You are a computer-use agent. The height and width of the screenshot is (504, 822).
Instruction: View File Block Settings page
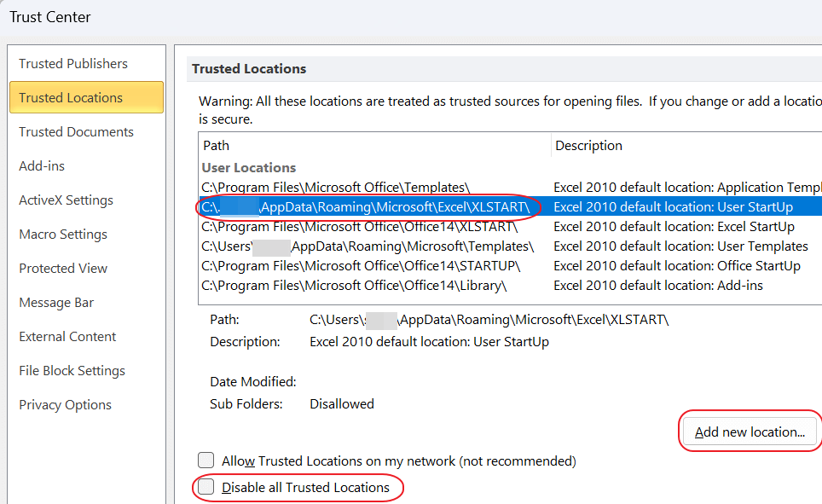point(72,370)
